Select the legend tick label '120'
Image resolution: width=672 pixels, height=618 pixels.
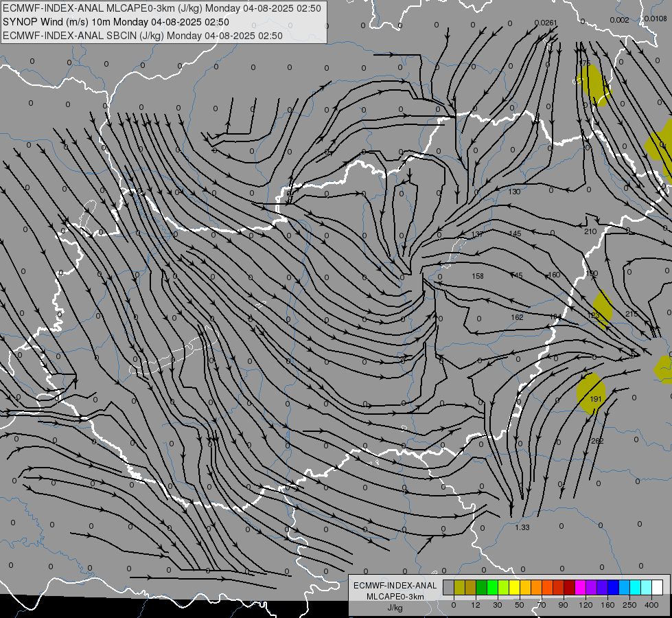click(x=586, y=605)
